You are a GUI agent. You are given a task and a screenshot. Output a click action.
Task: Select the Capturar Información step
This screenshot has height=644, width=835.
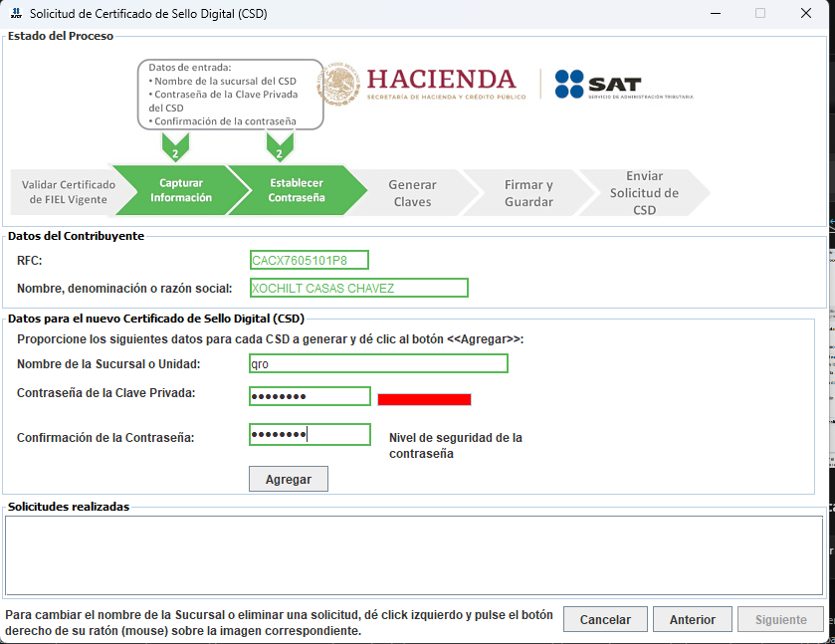click(x=181, y=190)
